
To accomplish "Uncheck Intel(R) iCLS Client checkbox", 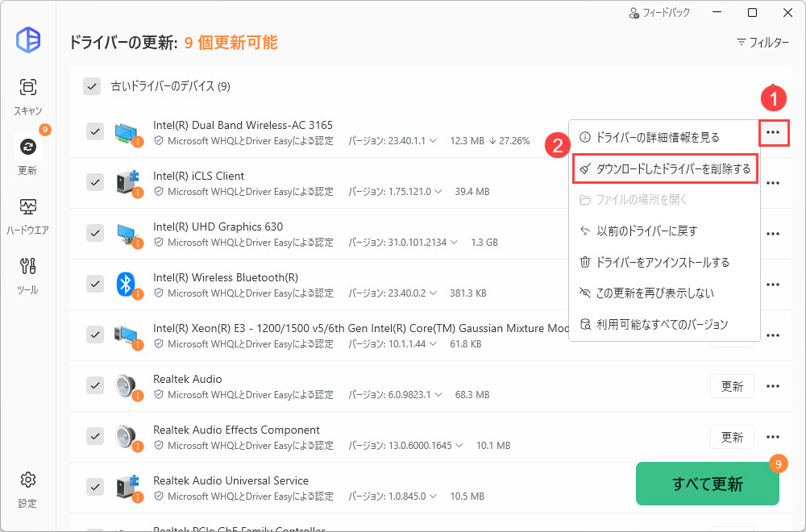I will (x=95, y=182).
